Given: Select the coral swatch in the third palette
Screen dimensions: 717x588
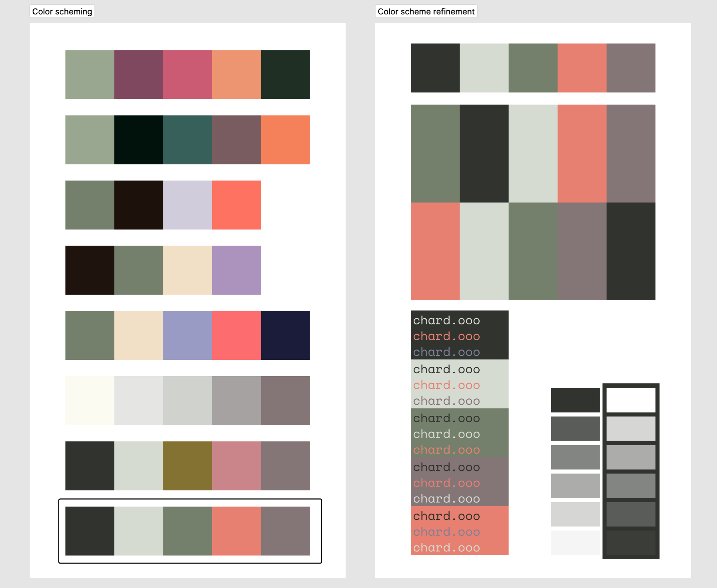Looking at the screenshot, I should click(237, 204).
